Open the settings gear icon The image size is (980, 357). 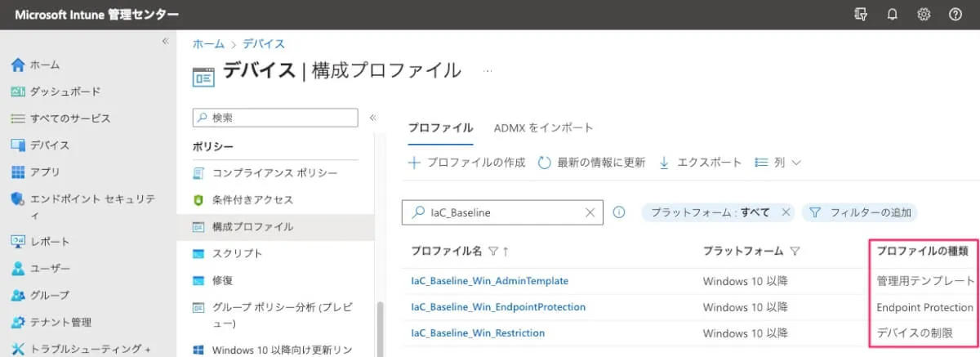[924, 14]
